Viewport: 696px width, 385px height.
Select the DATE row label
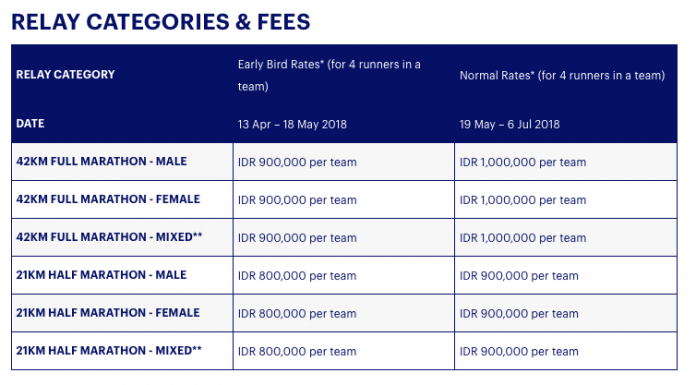(30, 123)
